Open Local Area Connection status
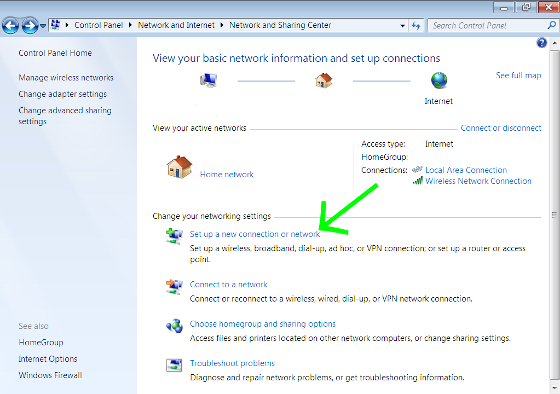This screenshot has height=394, width=560. click(x=466, y=170)
